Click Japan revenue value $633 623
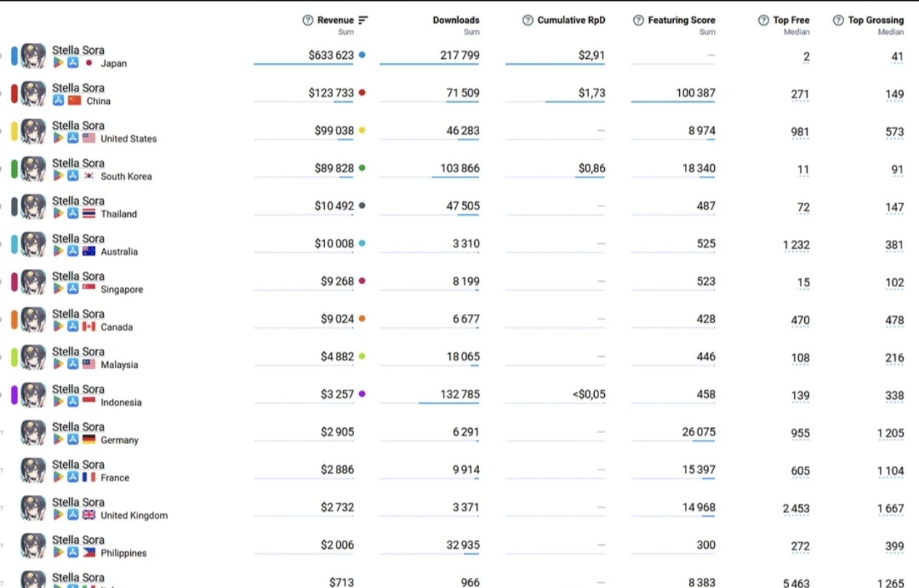Image resolution: width=919 pixels, height=588 pixels. pos(331,55)
